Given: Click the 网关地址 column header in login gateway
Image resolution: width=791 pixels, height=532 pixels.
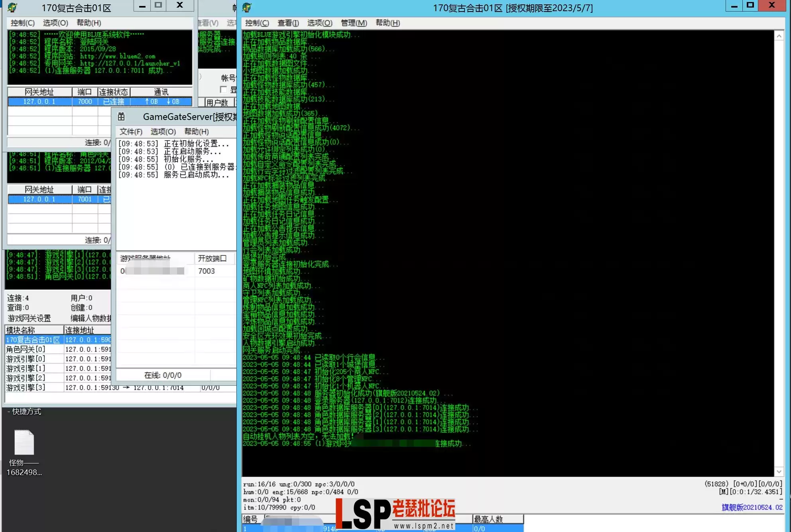Looking at the screenshot, I should pos(39,92).
